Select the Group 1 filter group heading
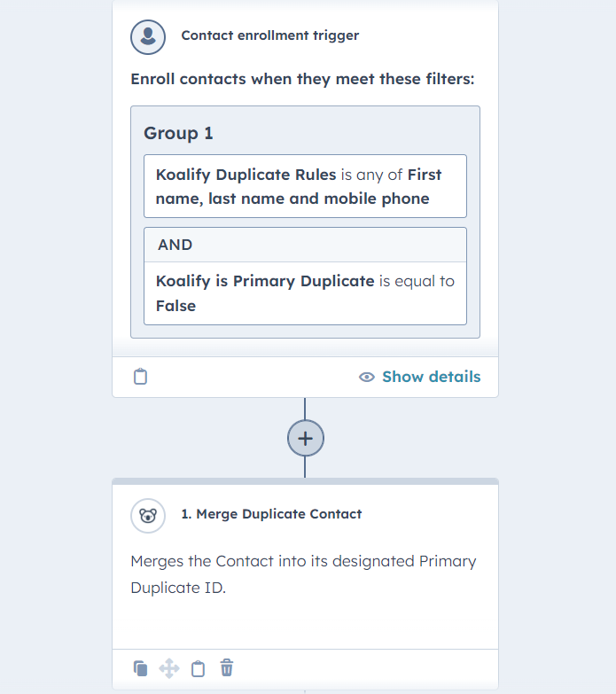616x694 pixels. [178, 133]
